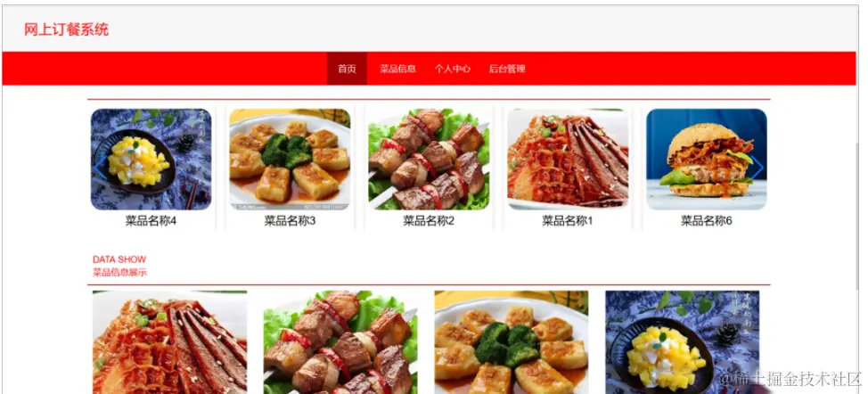Open the first sliced meat card under 菜品信息展示

(170, 342)
